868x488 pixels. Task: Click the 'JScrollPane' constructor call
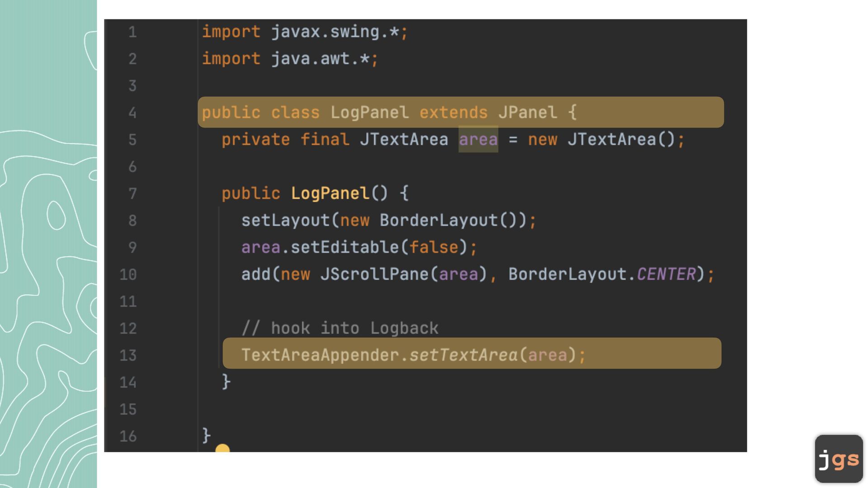tap(374, 274)
